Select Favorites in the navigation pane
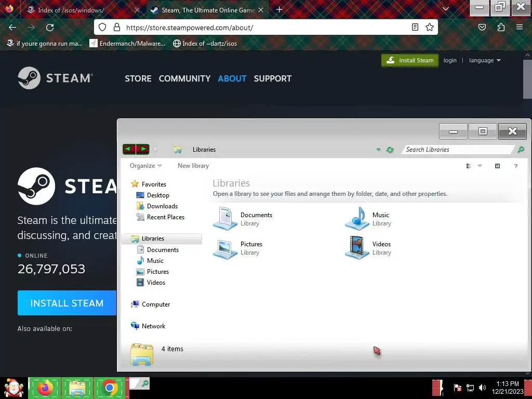Screen dimensions: 532x399 (149, 184)
